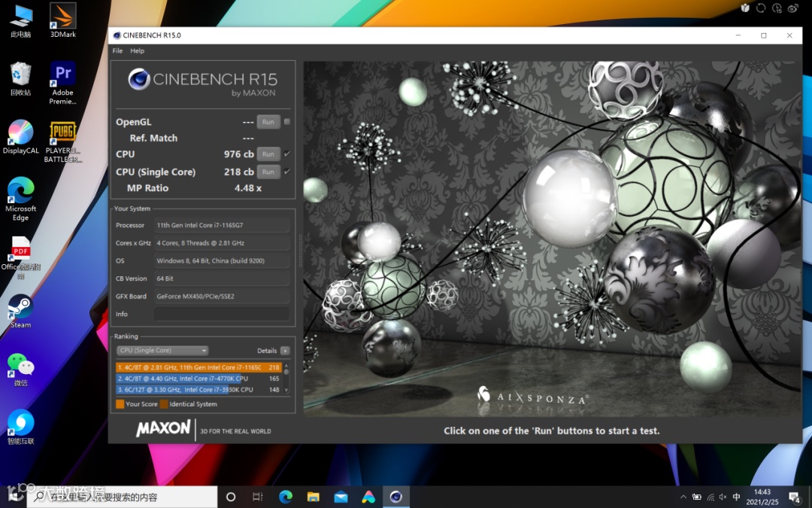Open File Explorer from the taskbar
Screen dimensions: 812x508
pos(313,497)
